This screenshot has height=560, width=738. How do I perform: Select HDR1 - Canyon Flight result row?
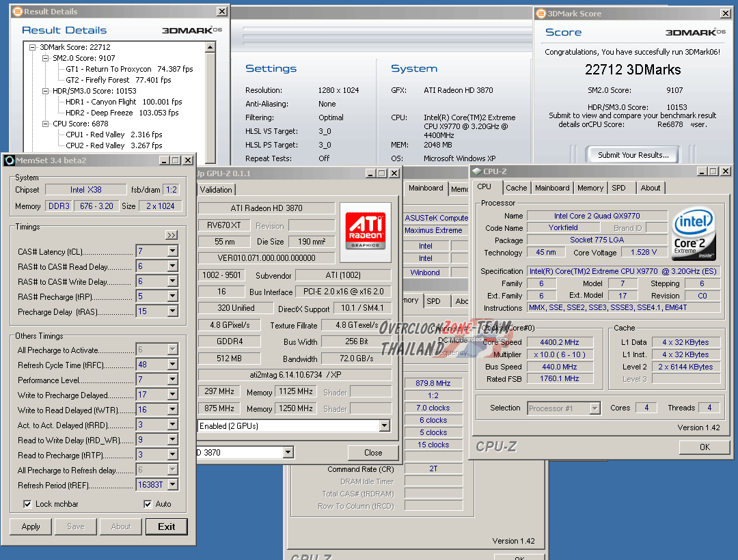(123, 102)
